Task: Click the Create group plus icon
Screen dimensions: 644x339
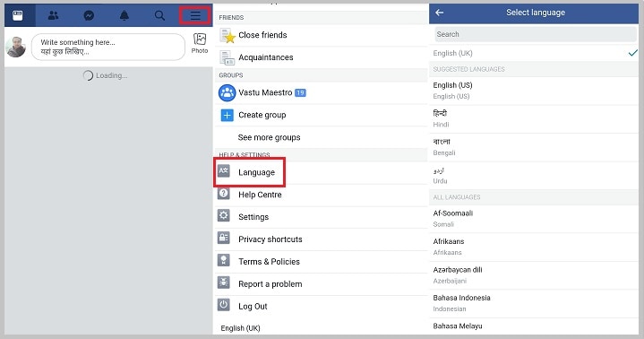Action: 227,115
